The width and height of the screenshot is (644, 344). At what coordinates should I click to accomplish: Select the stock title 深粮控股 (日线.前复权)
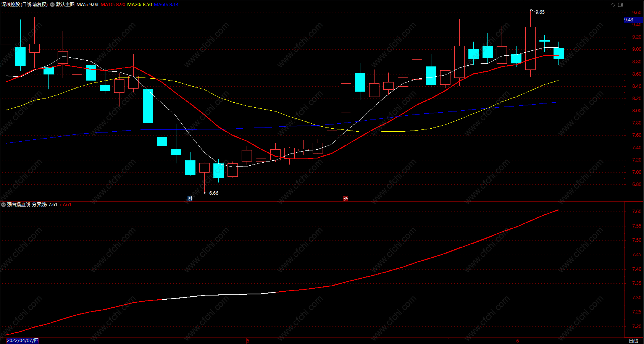(x=25, y=5)
